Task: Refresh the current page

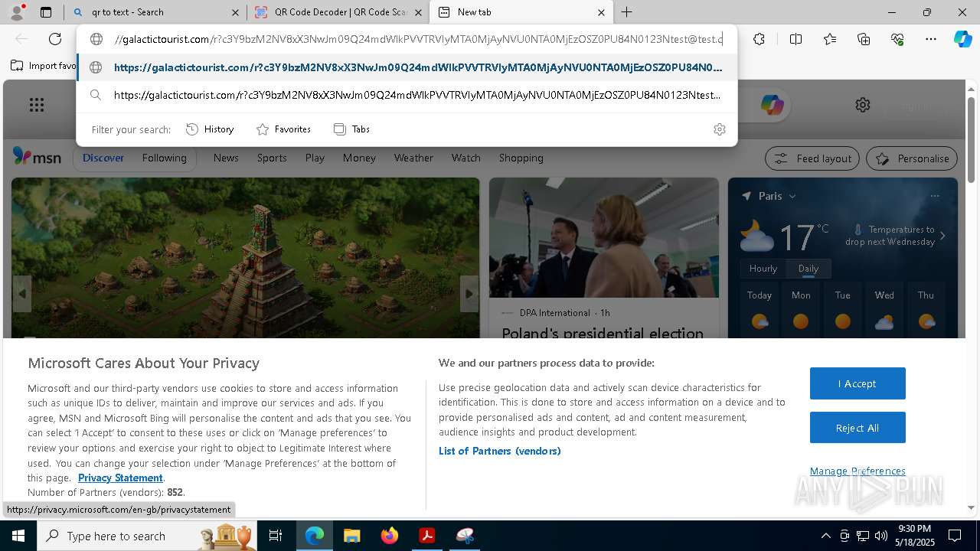Action: click(55, 39)
